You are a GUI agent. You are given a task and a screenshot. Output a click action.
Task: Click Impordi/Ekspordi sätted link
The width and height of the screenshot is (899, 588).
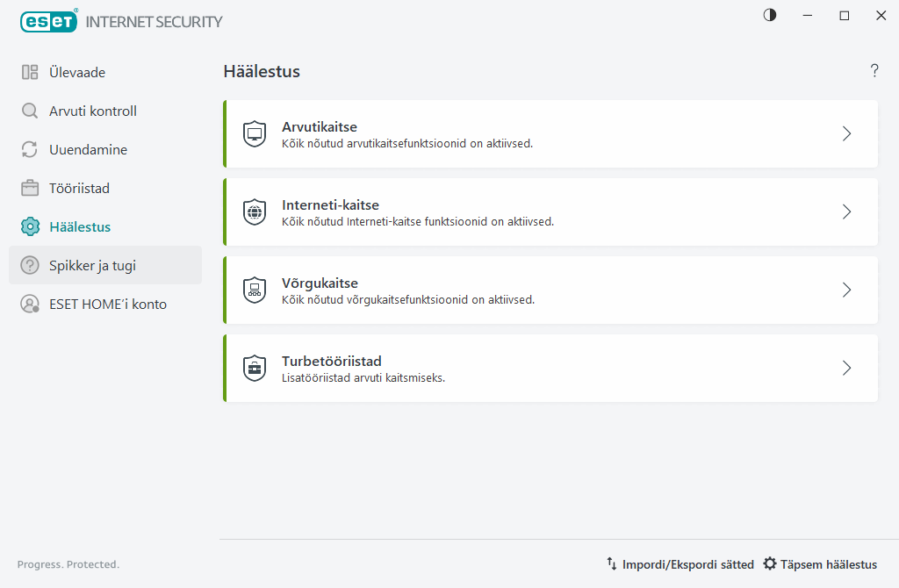(x=680, y=564)
